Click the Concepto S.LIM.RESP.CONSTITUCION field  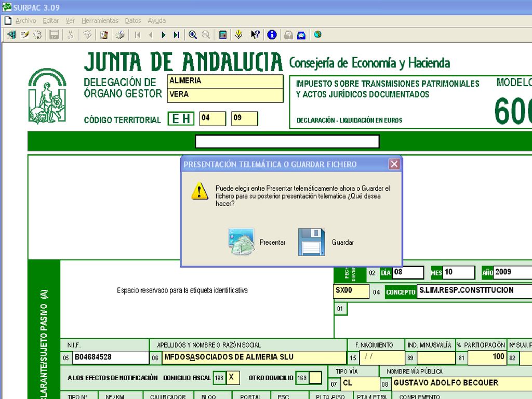pos(474,291)
